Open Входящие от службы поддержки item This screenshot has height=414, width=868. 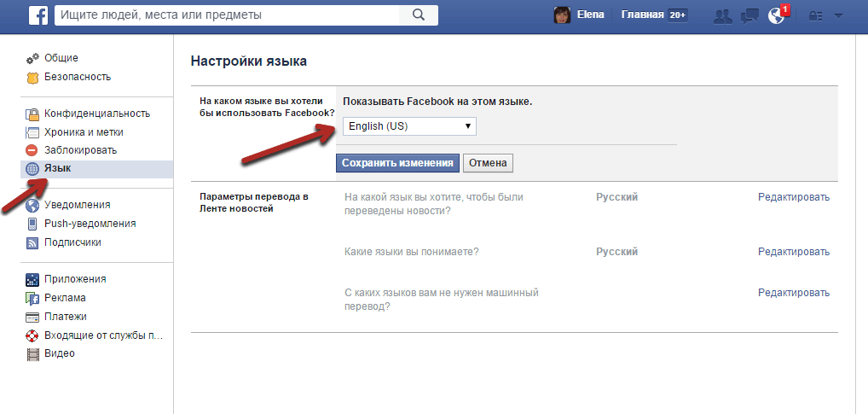point(104,335)
